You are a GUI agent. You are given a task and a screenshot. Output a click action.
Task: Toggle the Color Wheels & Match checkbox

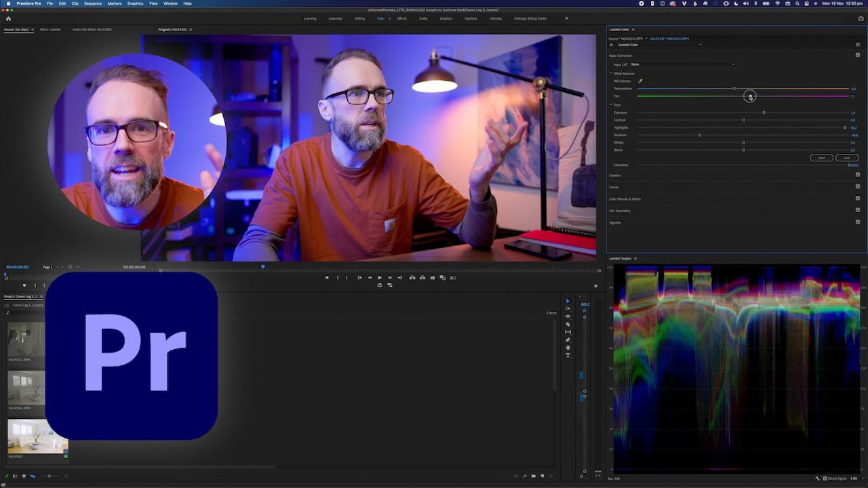858,199
